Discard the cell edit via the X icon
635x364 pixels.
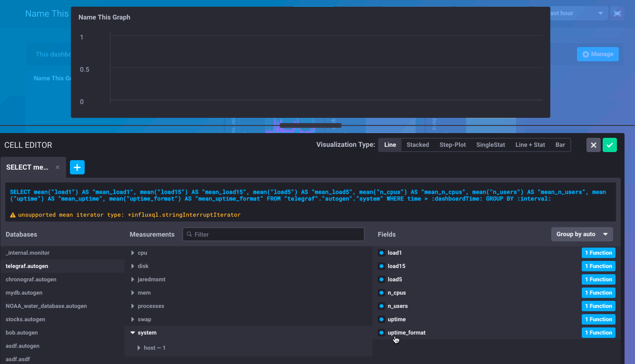click(x=593, y=145)
